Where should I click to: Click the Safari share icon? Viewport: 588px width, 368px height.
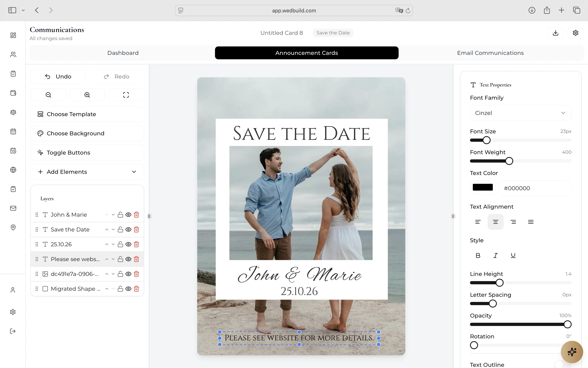click(x=547, y=10)
